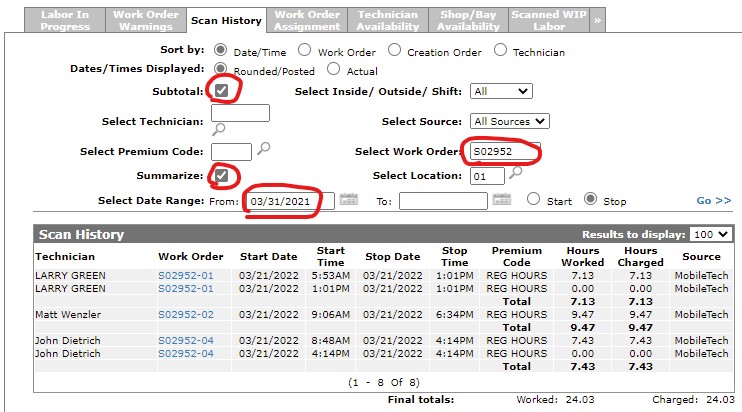Open calendar picker for To date
Viewport: 742px width, 412px height.
coord(505,200)
